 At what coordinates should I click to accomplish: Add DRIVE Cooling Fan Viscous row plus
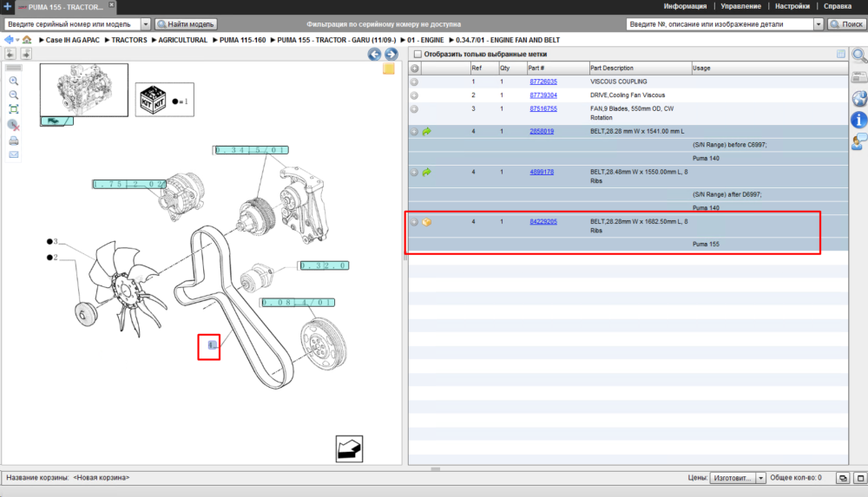point(414,95)
